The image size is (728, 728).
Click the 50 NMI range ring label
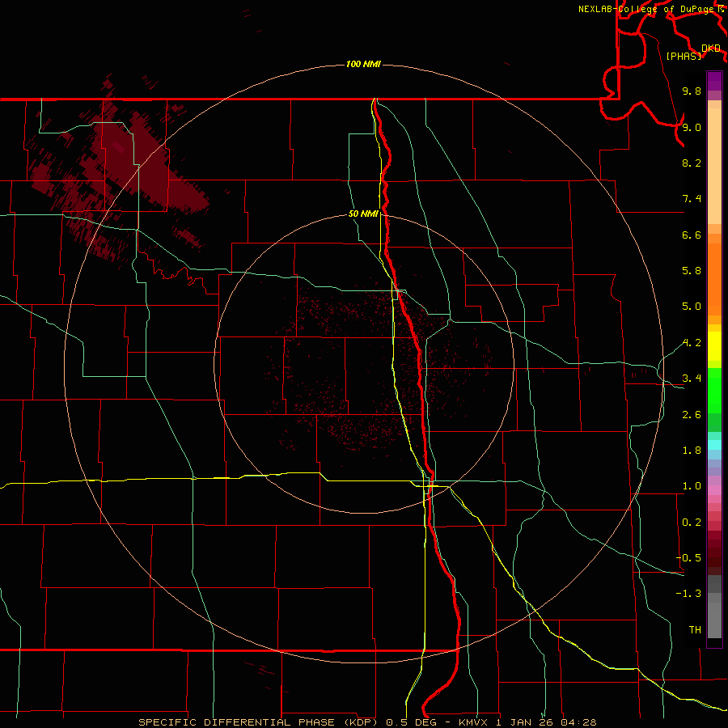(363, 214)
